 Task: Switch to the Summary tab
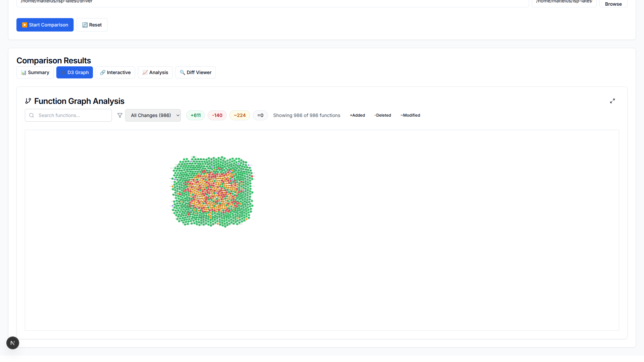point(35,72)
